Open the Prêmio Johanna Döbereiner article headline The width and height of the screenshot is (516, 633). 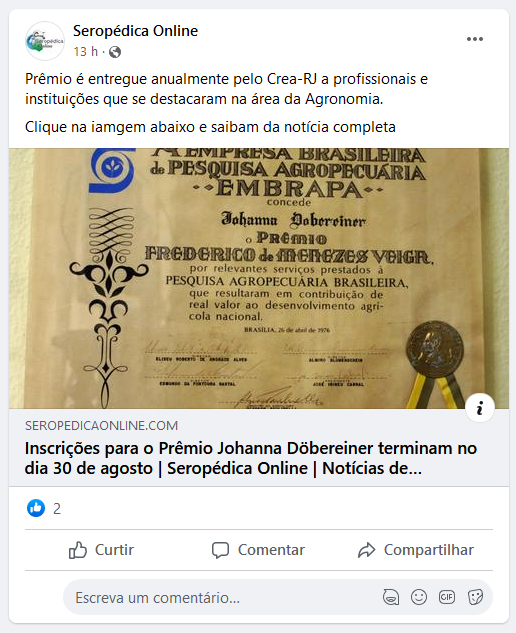pos(251,458)
